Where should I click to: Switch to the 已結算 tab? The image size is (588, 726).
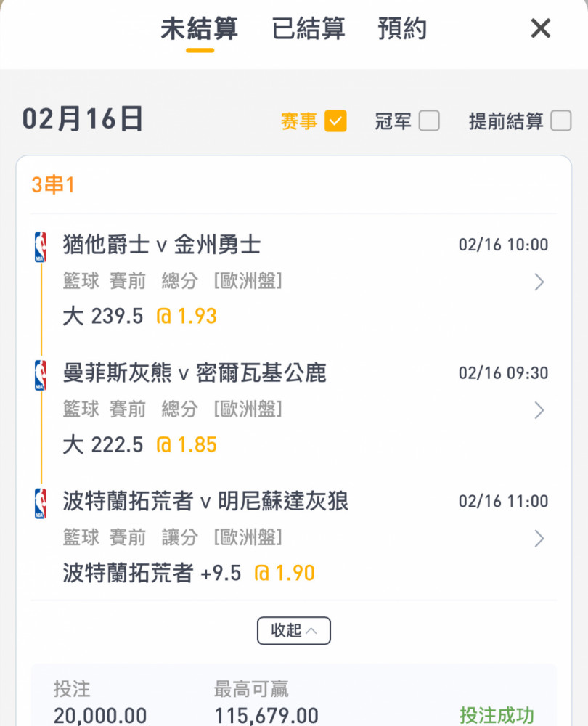coord(309,28)
